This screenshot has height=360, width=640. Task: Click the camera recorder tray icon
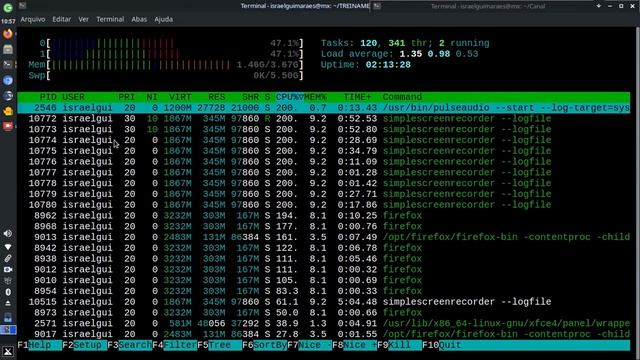point(8,270)
